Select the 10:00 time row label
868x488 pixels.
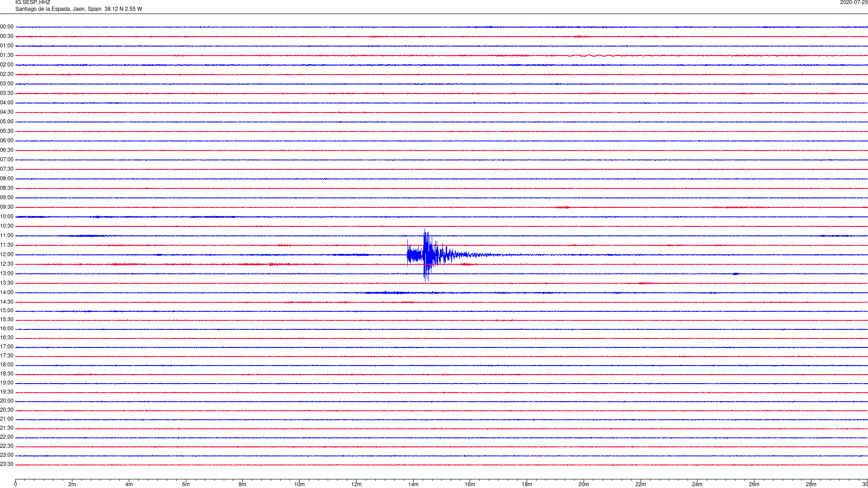tap(7, 217)
